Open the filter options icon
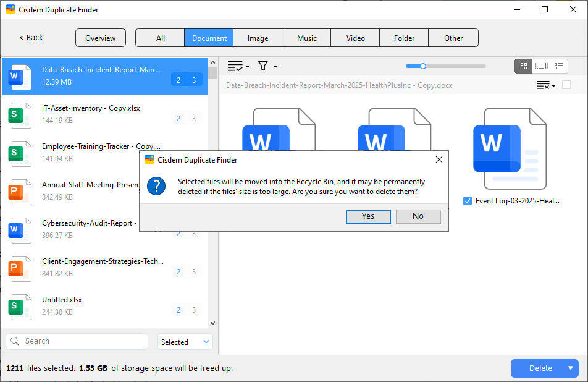Viewport: 588px width, 382px height. (263, 66)
